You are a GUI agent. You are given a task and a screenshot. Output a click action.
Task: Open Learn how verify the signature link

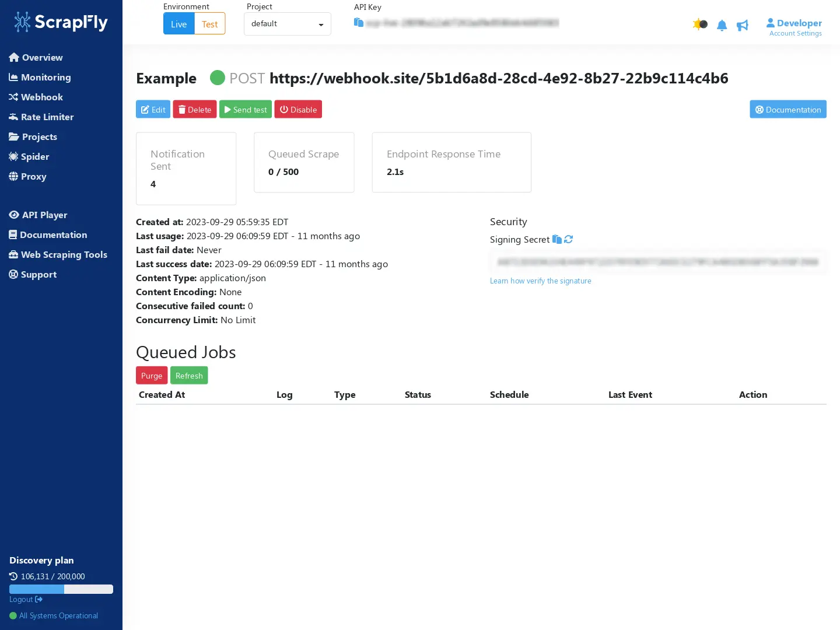[x=540, y=281]
